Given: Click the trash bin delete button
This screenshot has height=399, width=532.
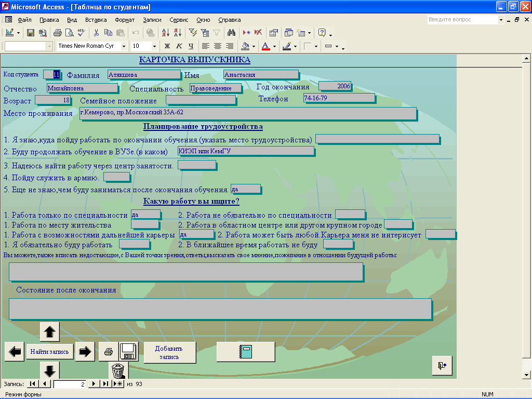Looking at the screenshot, I should [118, 370].
